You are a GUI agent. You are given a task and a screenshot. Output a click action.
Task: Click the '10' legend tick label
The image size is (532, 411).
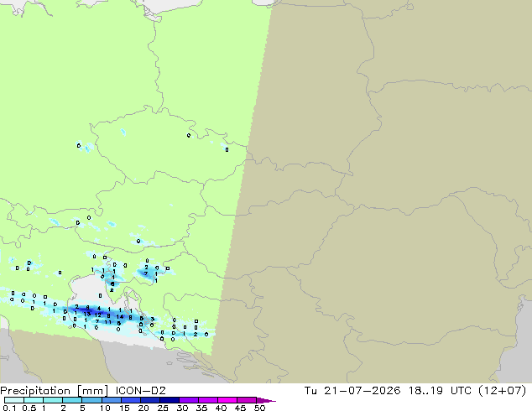click(105, 408)
